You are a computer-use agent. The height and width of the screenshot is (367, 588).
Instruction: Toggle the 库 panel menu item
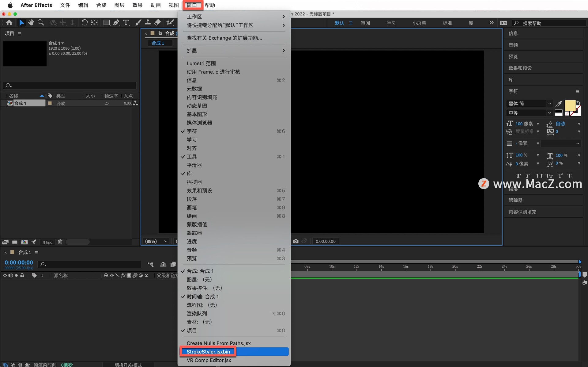click(x=234, y=174)
